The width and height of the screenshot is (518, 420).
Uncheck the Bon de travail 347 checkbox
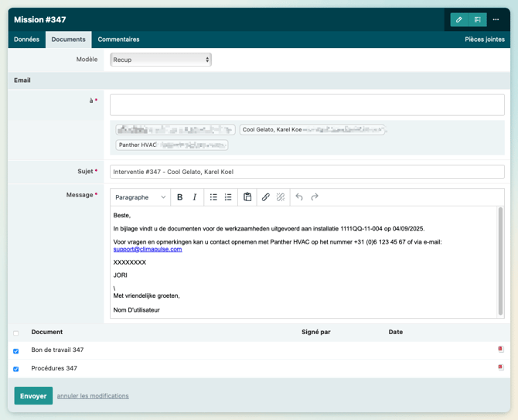click(x=16, y=351)
